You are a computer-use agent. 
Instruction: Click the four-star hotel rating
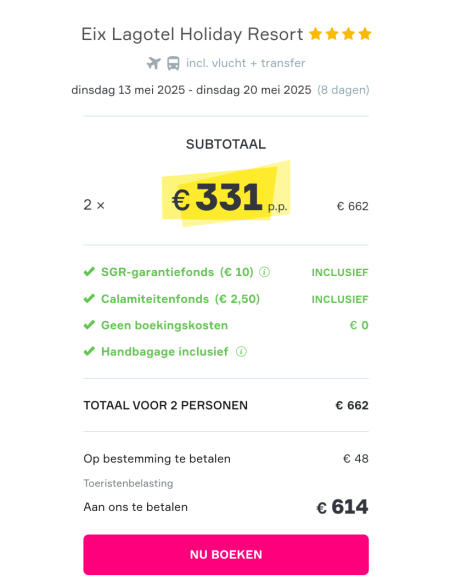(340, 34)
